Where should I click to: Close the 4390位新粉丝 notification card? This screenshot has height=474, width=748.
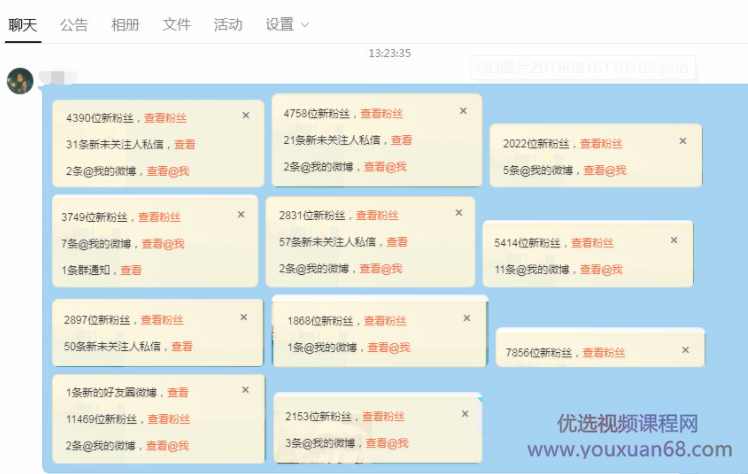click(246, 115)
